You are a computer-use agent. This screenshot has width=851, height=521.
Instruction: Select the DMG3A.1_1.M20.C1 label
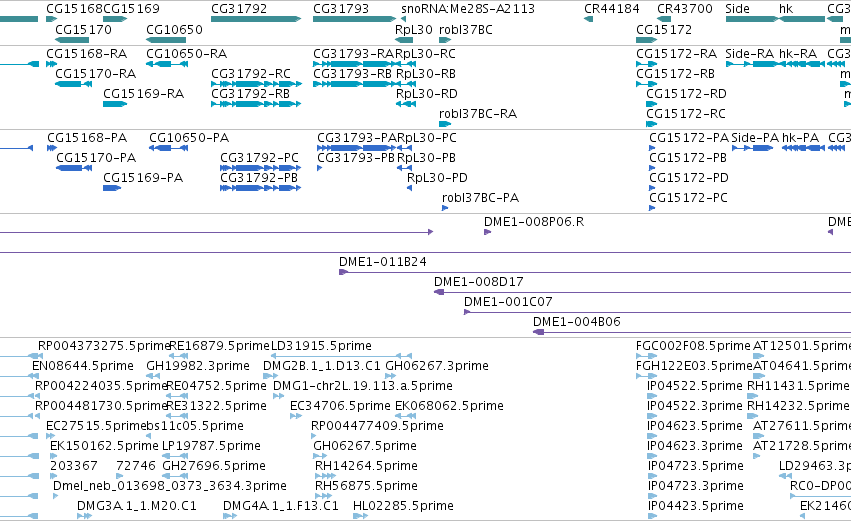tap(137, 506)
